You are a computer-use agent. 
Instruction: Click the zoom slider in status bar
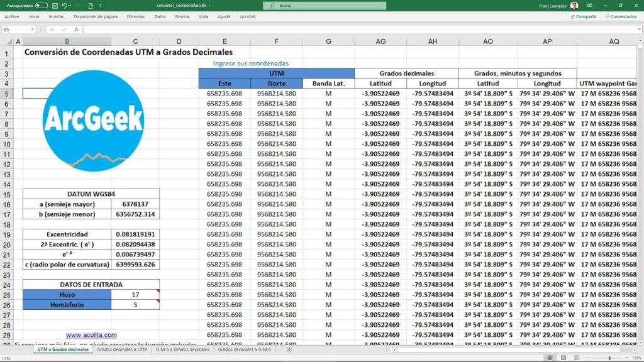(x=609, y=358)
